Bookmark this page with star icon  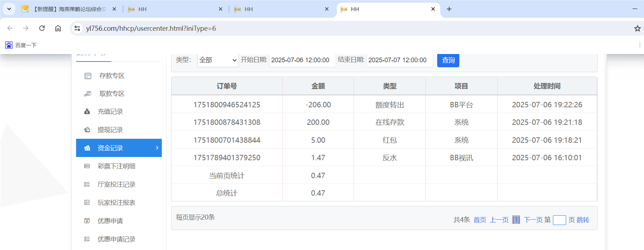[x=637, y=28]
